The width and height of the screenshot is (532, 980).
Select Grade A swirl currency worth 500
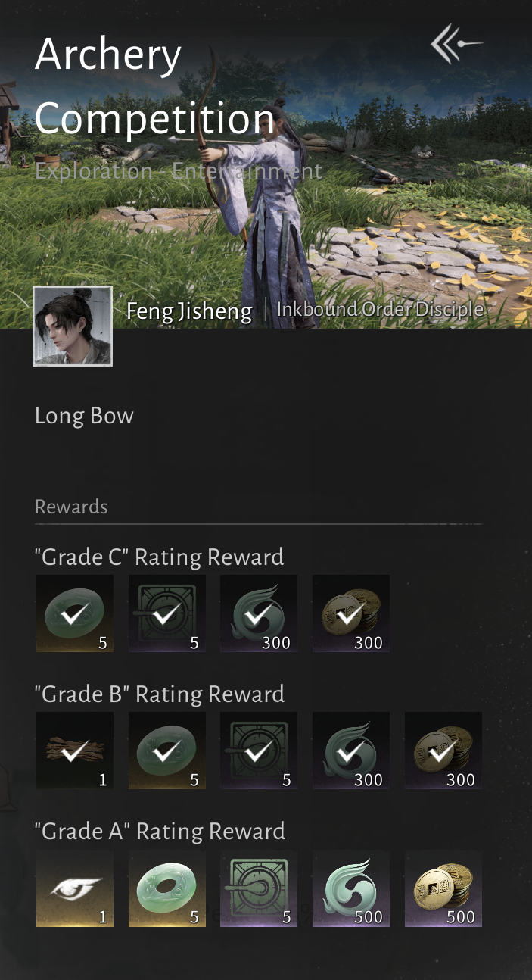pos(351,888)
